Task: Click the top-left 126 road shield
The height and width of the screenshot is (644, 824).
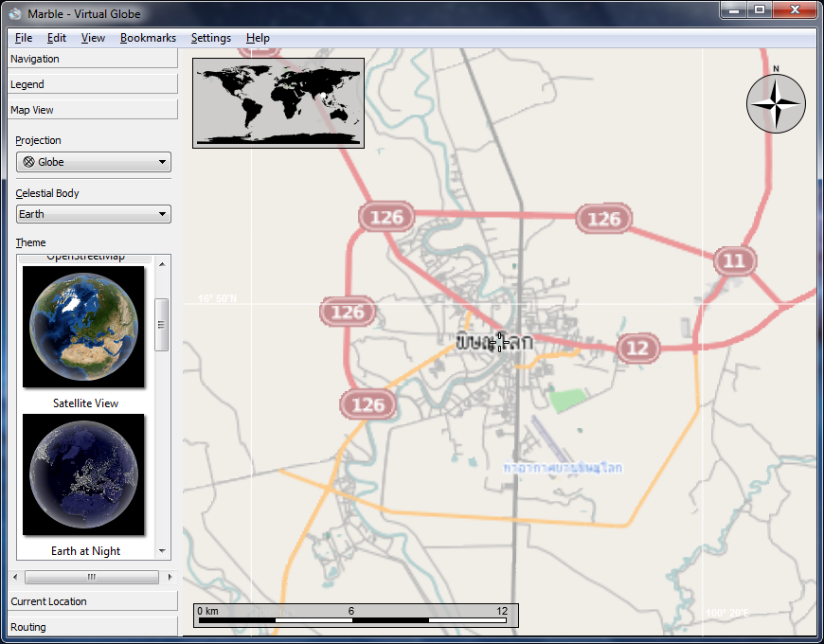Action: point(386,217)
